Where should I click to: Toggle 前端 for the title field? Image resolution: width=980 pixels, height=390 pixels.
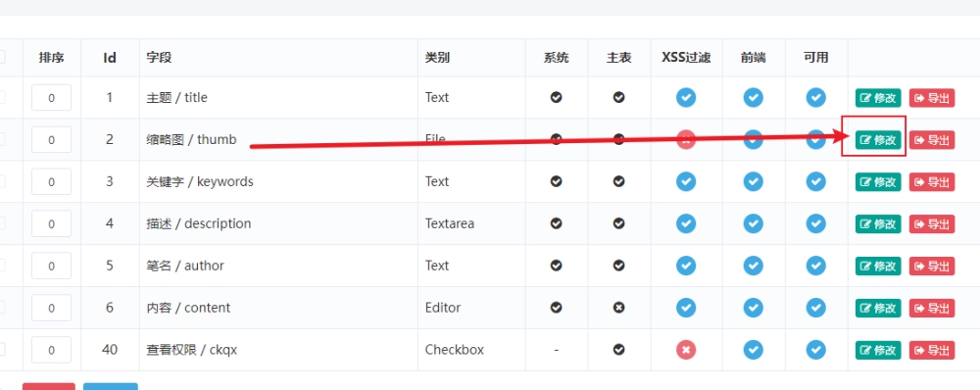click(x=753, y=98)
